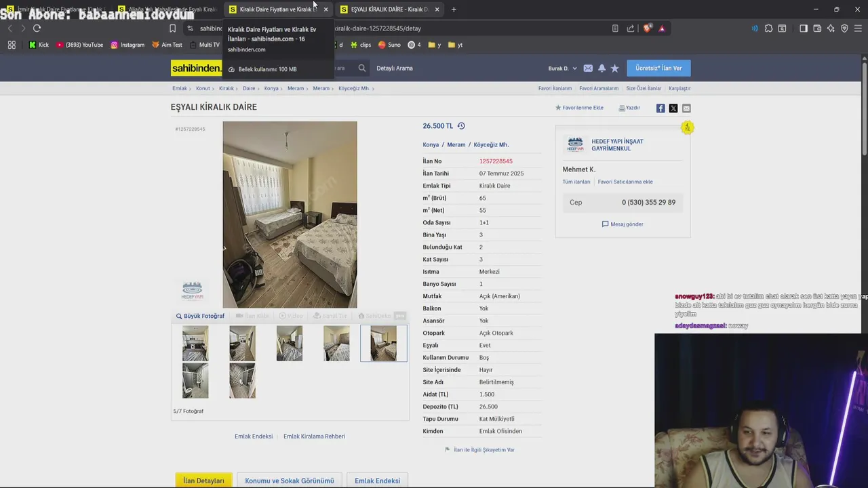Click Favori Satıcılarıma ekle
This screenshot has width=868, height=488.
625,182
